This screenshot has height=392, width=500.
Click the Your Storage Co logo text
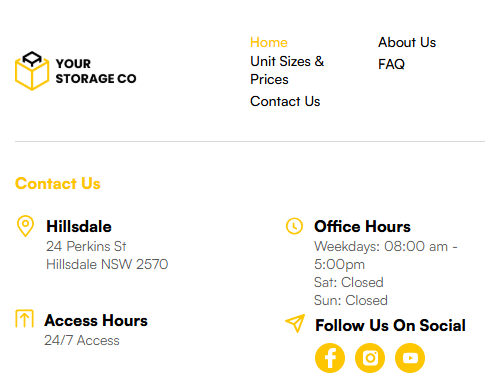(x=96, y=71)
